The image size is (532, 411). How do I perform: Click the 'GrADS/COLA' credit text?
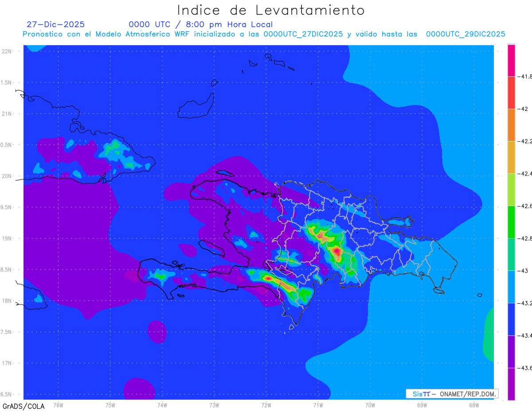pyautogui.click(x=23, y=406)
